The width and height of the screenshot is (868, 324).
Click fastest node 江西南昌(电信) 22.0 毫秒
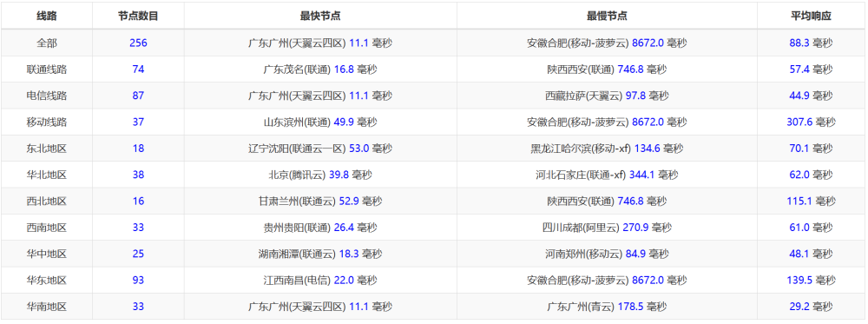tap(320, 281)
